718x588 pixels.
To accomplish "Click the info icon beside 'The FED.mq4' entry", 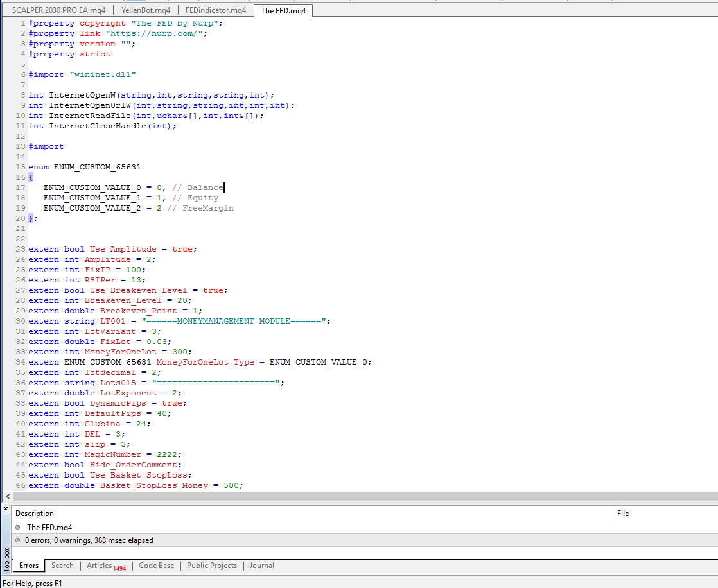I will (18, 528).
